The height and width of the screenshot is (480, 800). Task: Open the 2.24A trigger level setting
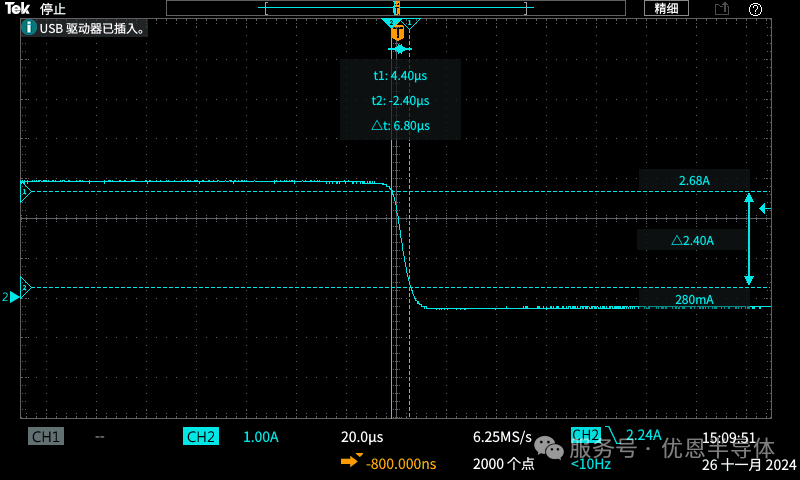pos(643,434)
